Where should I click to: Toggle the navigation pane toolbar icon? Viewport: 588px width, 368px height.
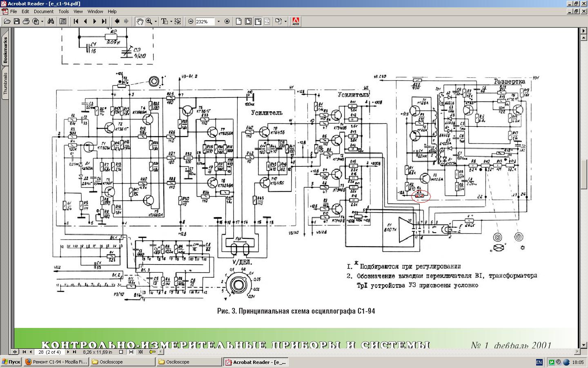(x=63, y=21)
